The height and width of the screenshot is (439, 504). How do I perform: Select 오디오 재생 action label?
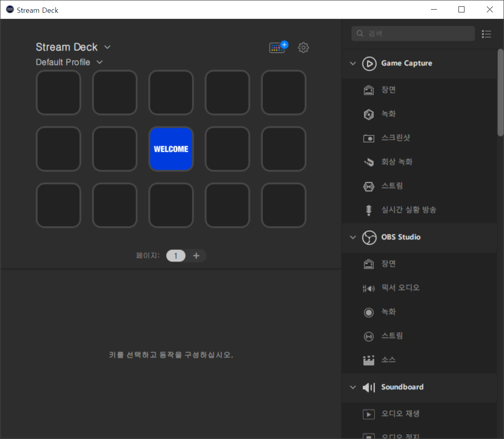pos(401,414)
